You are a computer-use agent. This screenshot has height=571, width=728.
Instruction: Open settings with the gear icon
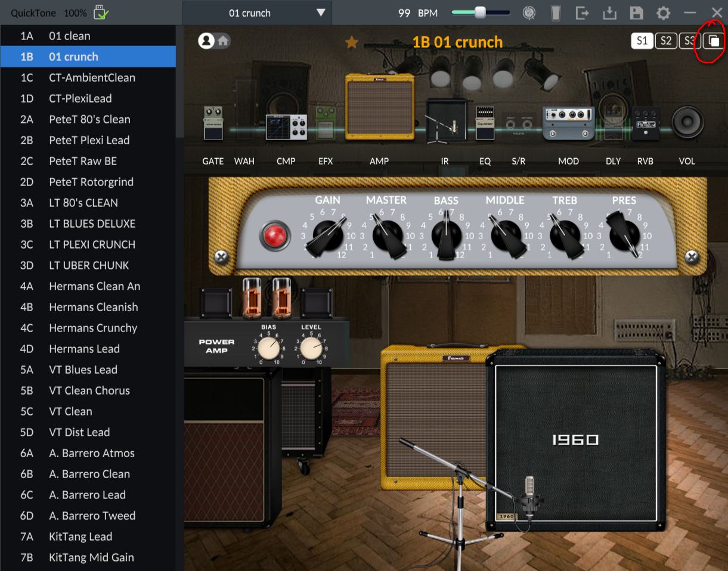tap(662, 13)
